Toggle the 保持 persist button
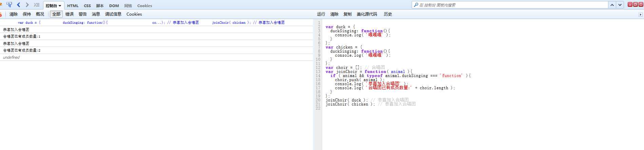Screen dimensions: 644x150 (x=27, y=14)
